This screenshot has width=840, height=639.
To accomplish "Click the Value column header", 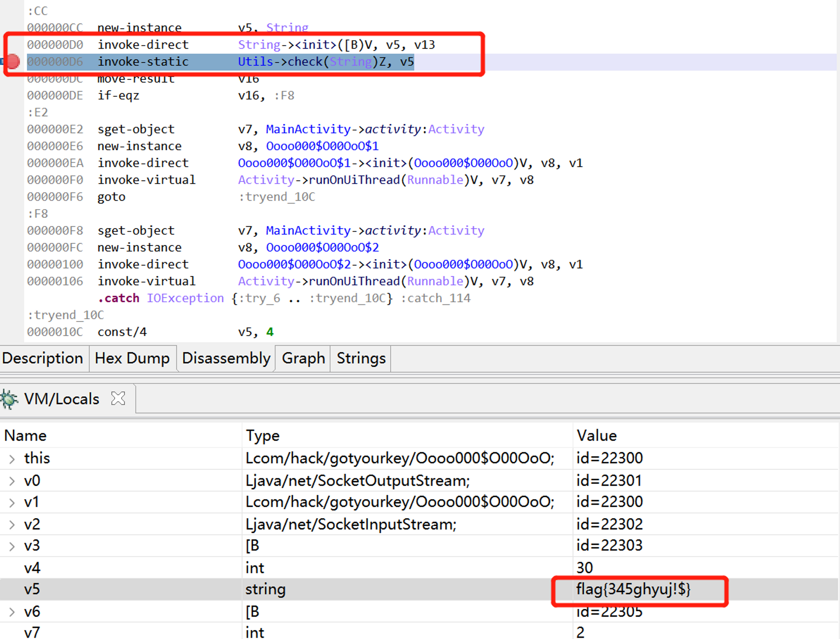I will point(596,436).
